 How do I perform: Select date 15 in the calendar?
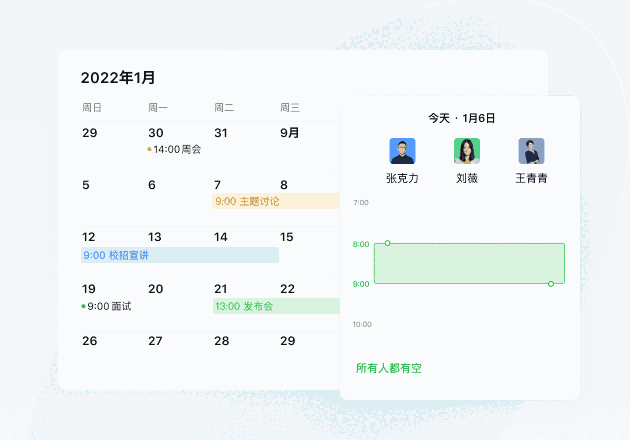coord(286,237)
